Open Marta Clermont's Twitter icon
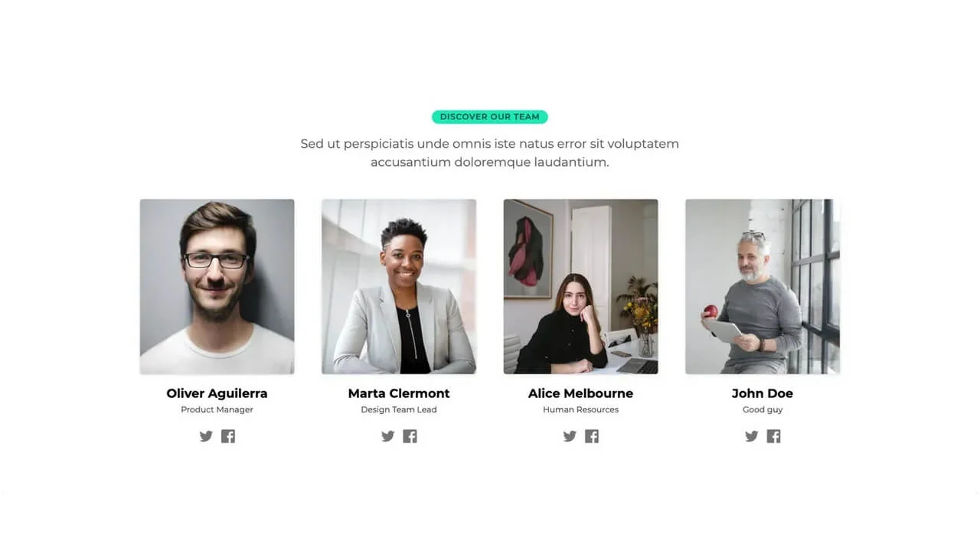The width and height of the screenshot is (980, 551). [x=388, y=436]
